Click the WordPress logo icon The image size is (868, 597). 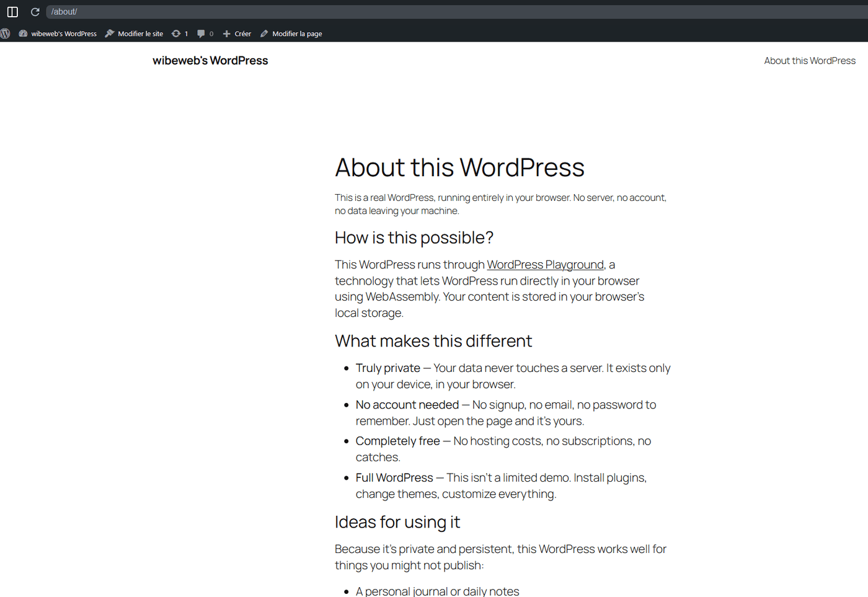point(5,33)
